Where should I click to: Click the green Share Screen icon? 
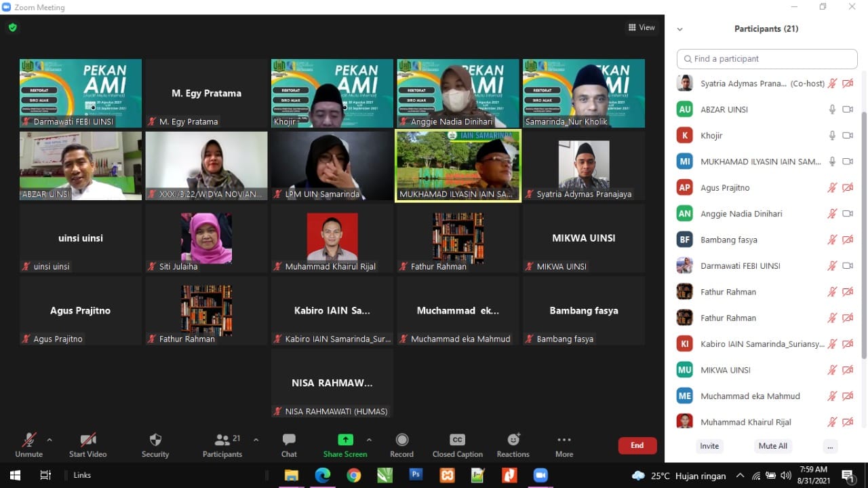(x=345, y=440)
